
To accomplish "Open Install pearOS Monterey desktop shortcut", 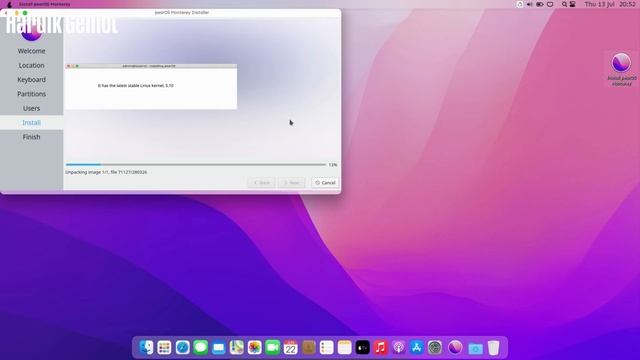I will 621,69.
